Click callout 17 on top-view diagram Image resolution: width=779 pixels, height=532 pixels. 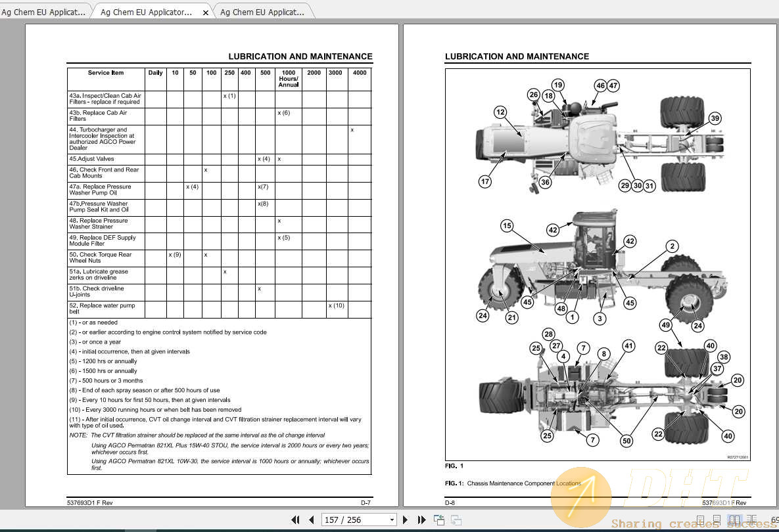(485, 182)
